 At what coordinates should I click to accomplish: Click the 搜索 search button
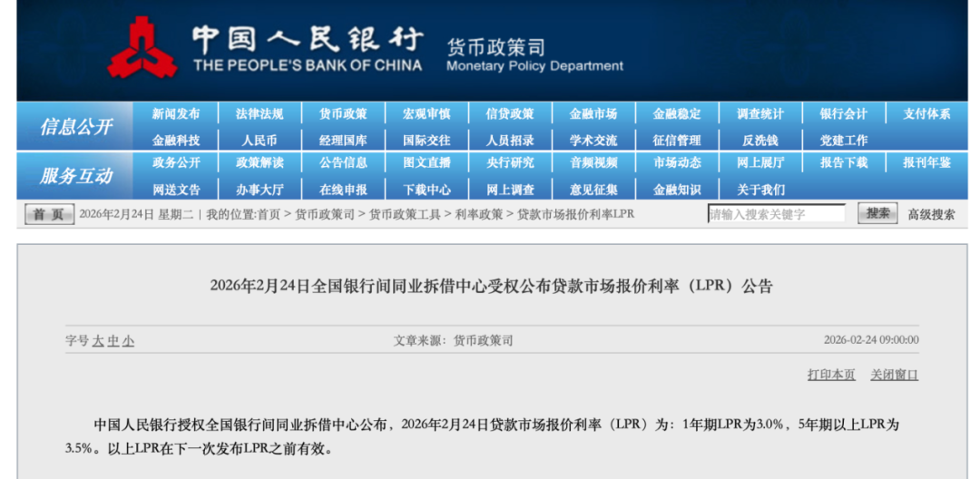point(878,213)
